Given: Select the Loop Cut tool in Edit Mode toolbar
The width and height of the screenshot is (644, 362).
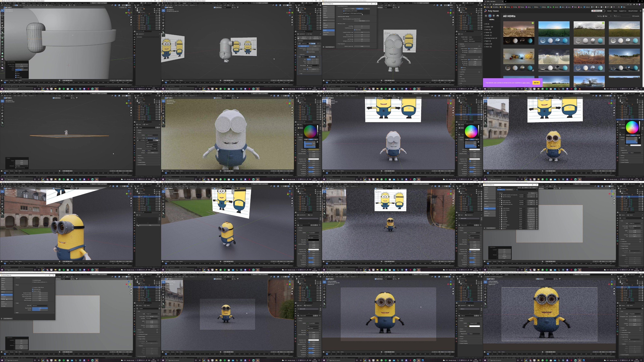Looking at the screenshot, I should 2,47.
